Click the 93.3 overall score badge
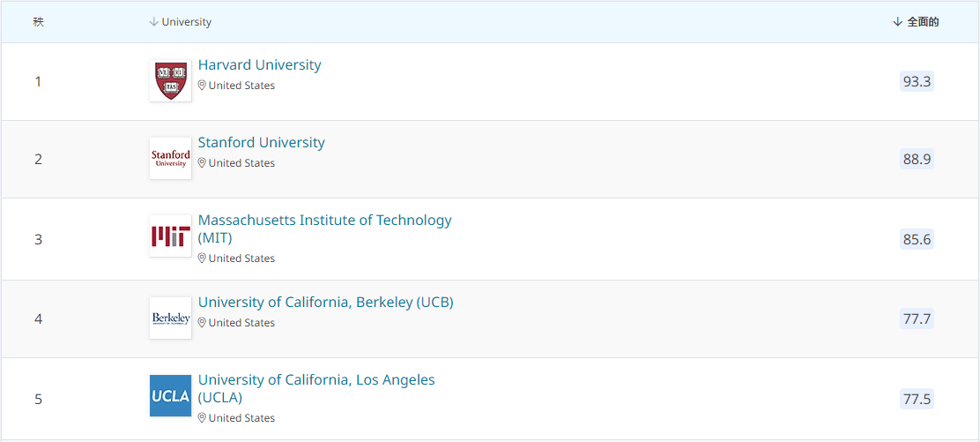Viewport: 980px width, 442px height. tap(917, 81)
